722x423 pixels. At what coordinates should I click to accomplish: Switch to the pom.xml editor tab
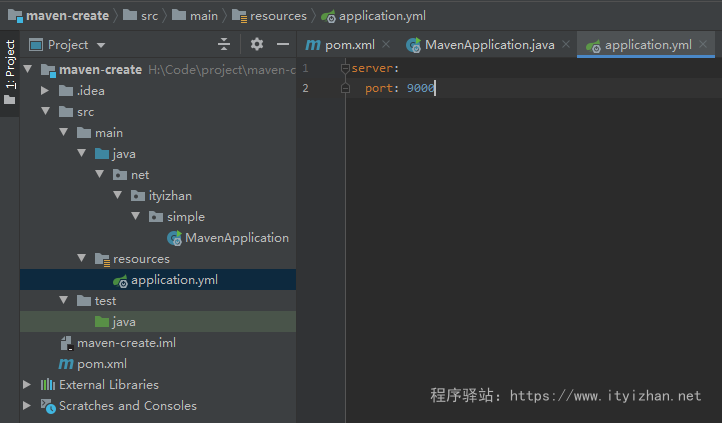click(349, 45)
